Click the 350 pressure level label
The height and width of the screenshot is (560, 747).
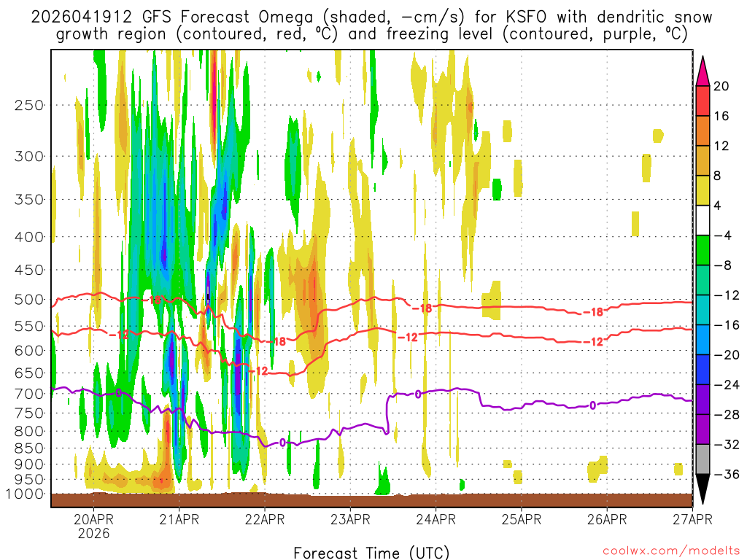click(x=29, y=200)
